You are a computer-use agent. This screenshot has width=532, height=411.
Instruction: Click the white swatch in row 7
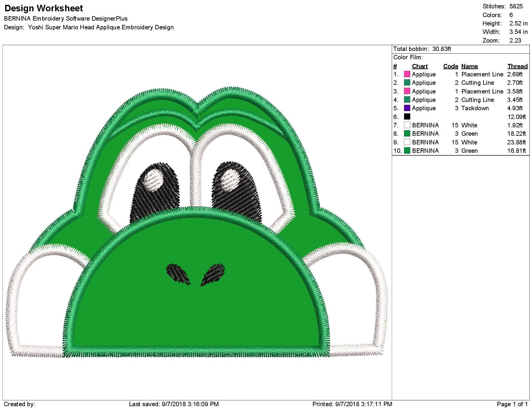[x=407, y=125]
